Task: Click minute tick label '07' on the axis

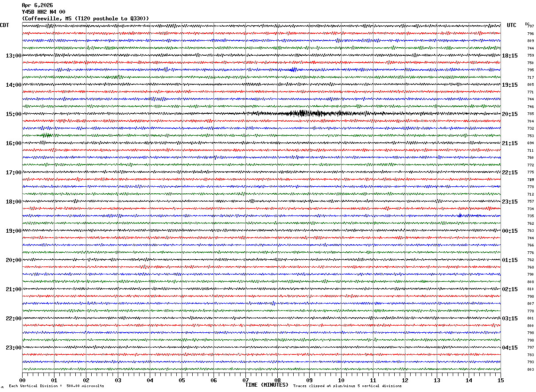Action: pos(245,380)
